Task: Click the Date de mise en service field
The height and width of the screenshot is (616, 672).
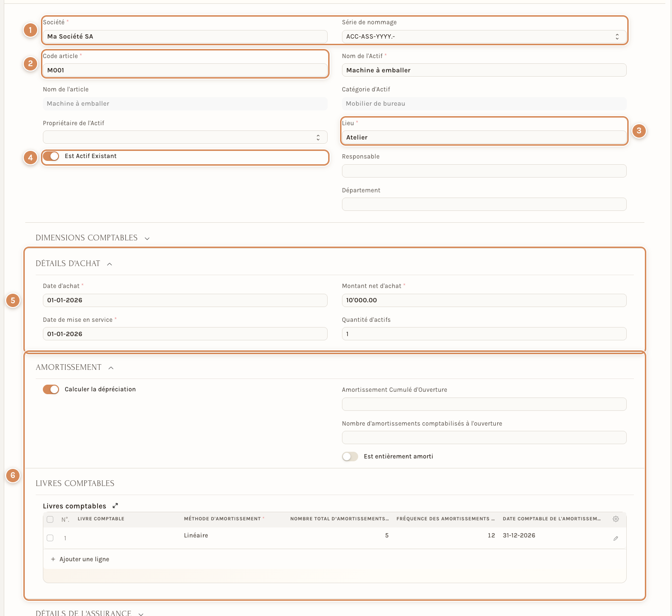Action: pos(185,334)
